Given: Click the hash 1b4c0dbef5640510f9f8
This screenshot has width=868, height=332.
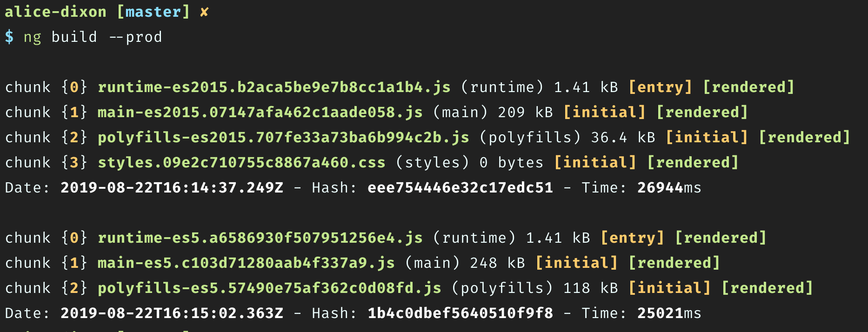Looking at the screenshot, I should click(x=460, y=313).
